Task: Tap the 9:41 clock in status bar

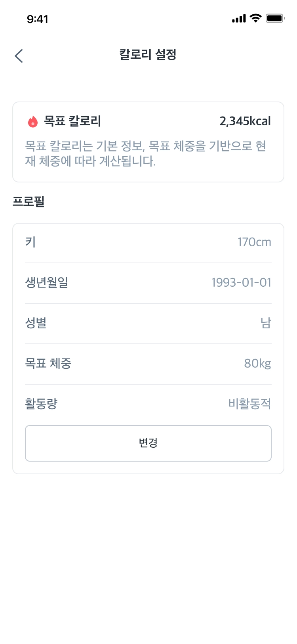Action: [38, 19]
